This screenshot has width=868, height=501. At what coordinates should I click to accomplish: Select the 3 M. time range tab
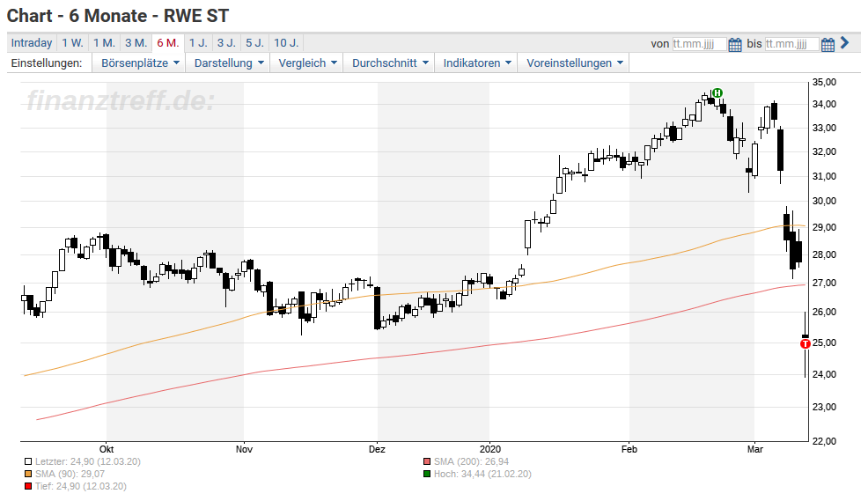(136, 42)
